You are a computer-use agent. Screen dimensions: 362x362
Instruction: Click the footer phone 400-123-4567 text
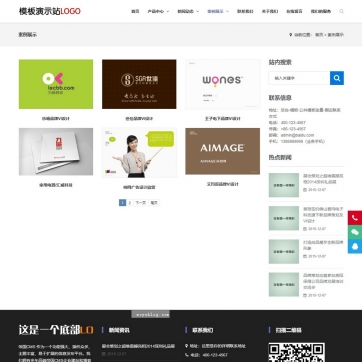point(215,355)
